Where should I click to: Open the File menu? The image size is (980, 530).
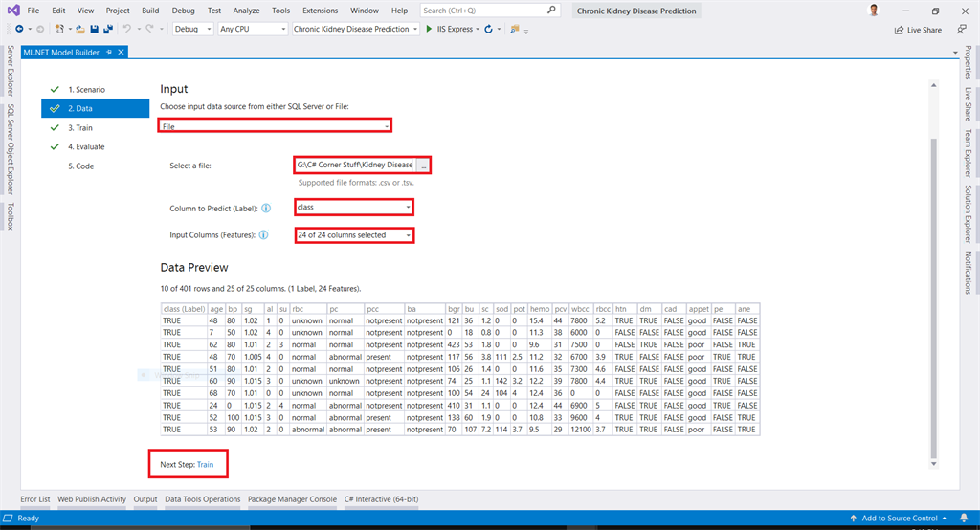pyautogui.click(x=33, y=11)
